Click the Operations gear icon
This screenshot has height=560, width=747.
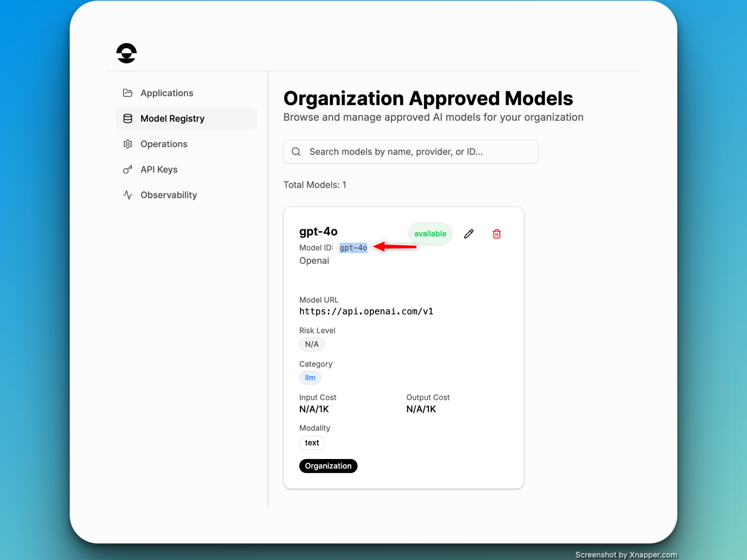coord(128,144)
